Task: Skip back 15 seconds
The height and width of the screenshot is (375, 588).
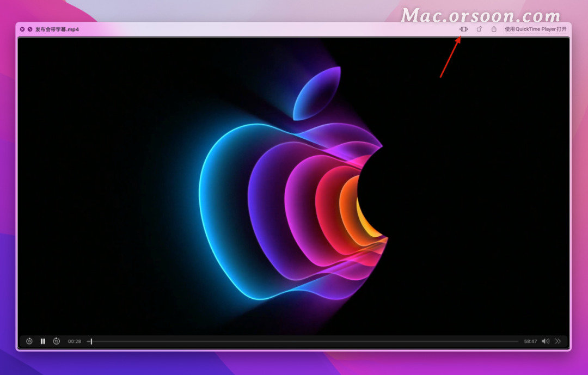Action: (29, 341)
